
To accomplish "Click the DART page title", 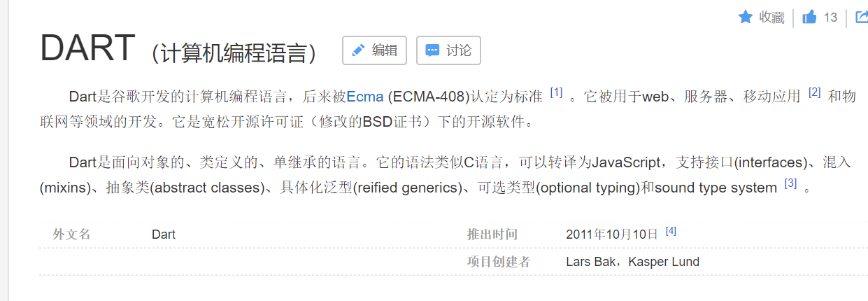I will [x=87, y=48].
